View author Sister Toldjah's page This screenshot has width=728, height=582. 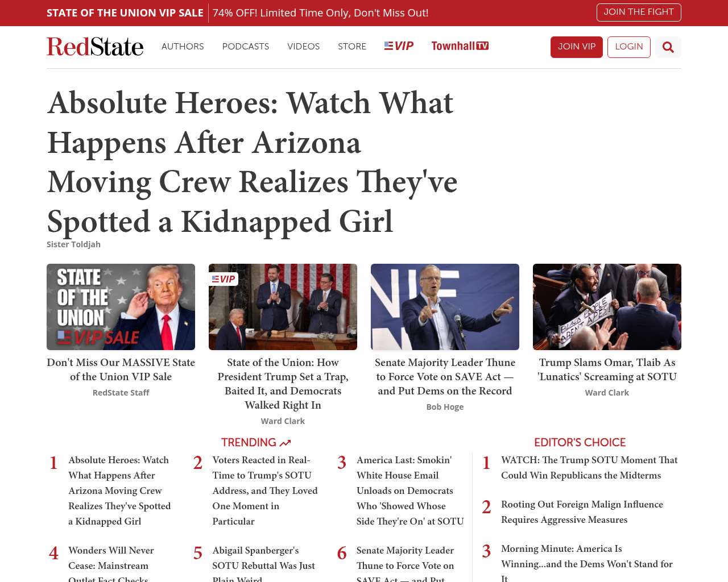click(x=73, y=244)
